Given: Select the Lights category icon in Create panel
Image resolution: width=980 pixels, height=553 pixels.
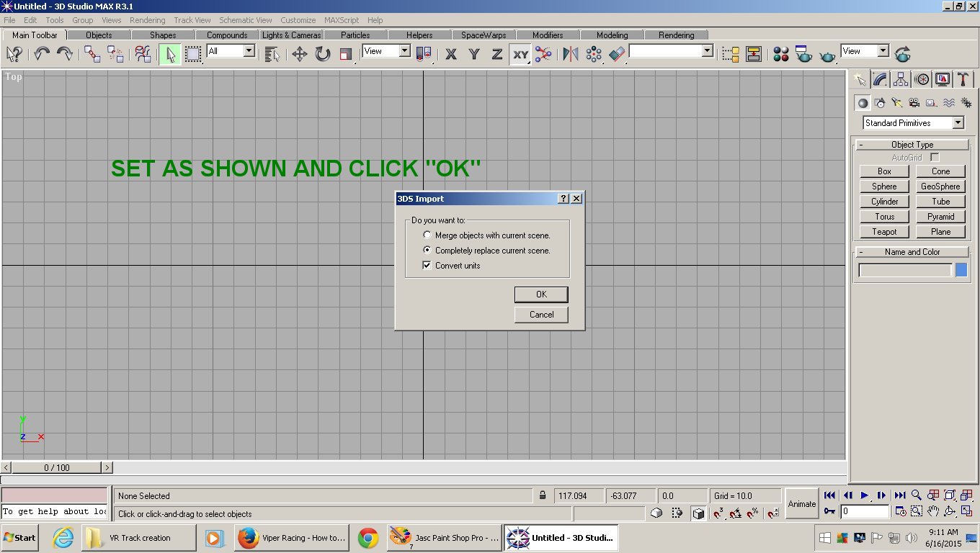Looking at the screenshot, I should [897, 103].
